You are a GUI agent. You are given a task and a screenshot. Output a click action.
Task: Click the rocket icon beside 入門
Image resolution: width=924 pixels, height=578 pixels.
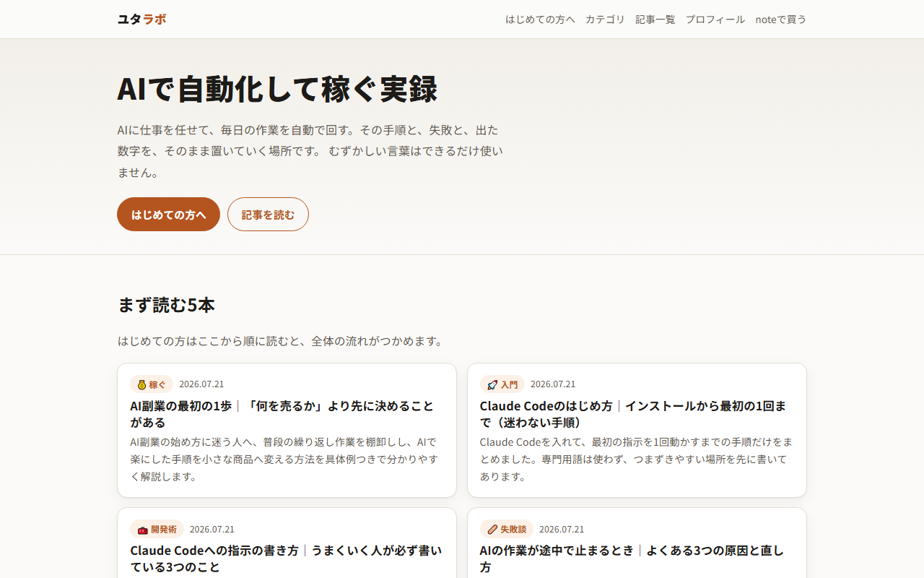[x=492, y=384]
